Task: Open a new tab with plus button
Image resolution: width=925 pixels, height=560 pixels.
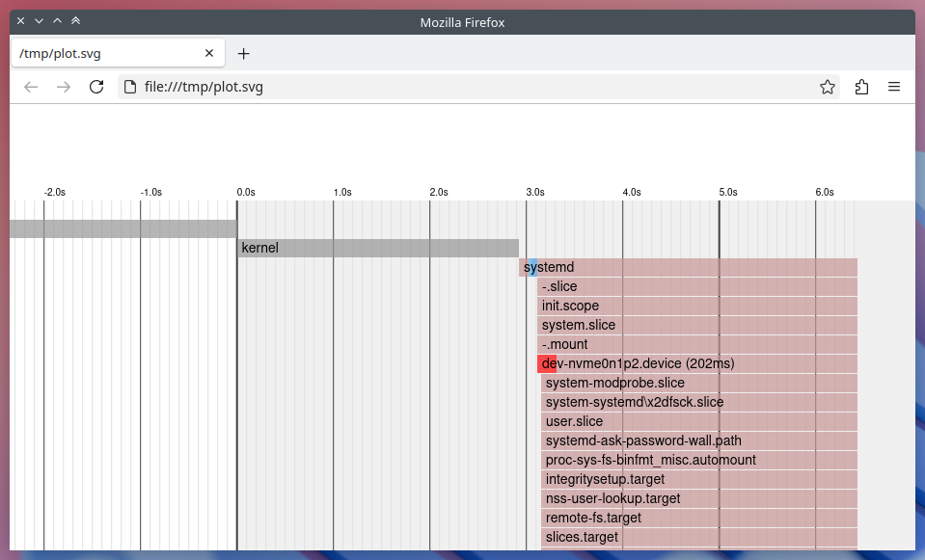Action: tap(244, 54)
